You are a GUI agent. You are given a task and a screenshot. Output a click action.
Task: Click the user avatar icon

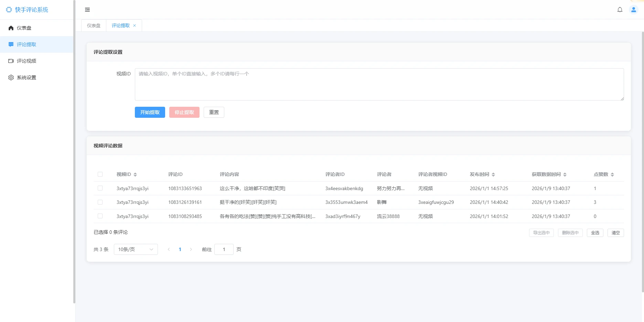(x=633, y=10)
